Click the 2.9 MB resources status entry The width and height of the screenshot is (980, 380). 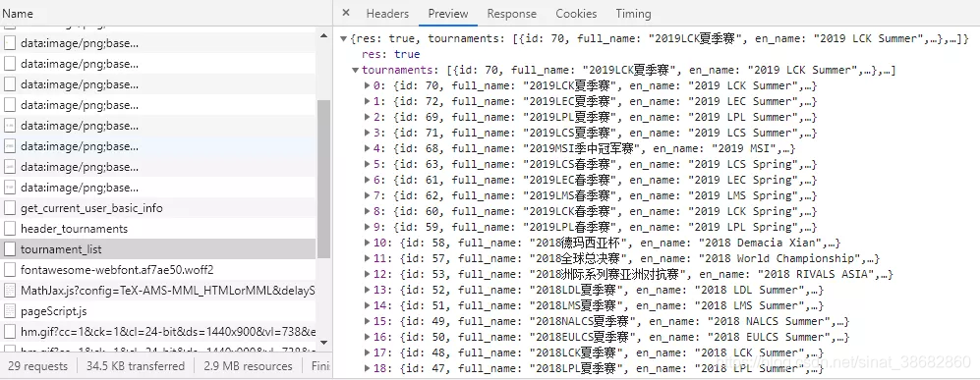(248, 365)
